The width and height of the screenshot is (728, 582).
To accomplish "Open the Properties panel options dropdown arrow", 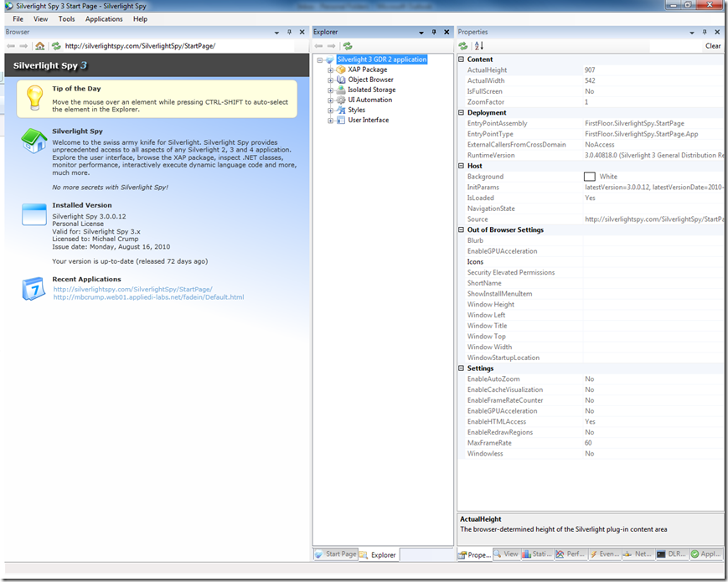I will tap(692, 33).
